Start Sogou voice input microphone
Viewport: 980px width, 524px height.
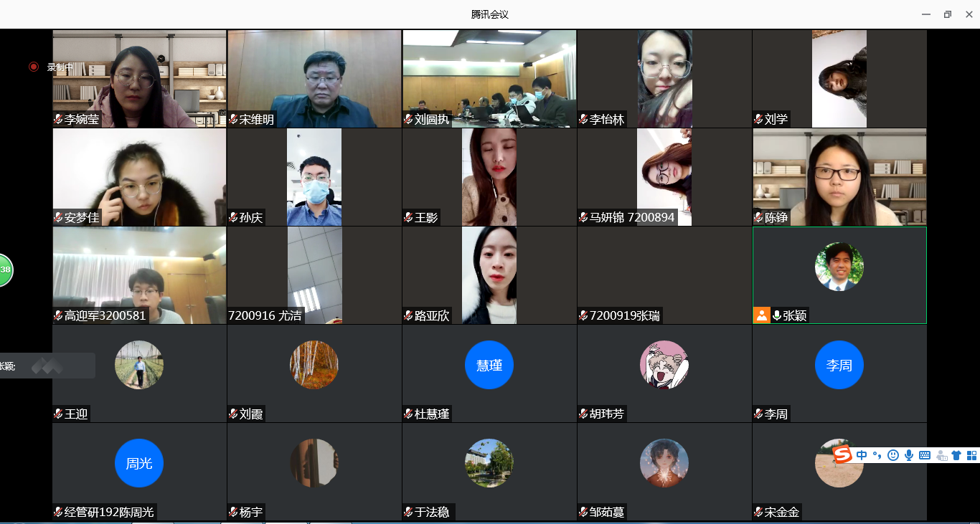909,455
